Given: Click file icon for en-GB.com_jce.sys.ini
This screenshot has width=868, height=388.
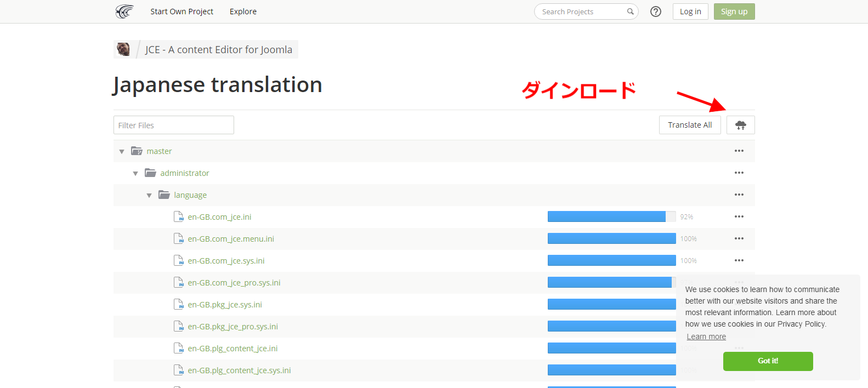Looking at the screenshot, I should tap(179, 260).
